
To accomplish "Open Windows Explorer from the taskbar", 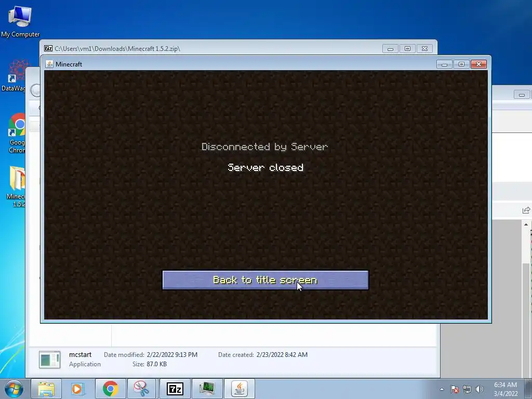I will coord(46,389).
